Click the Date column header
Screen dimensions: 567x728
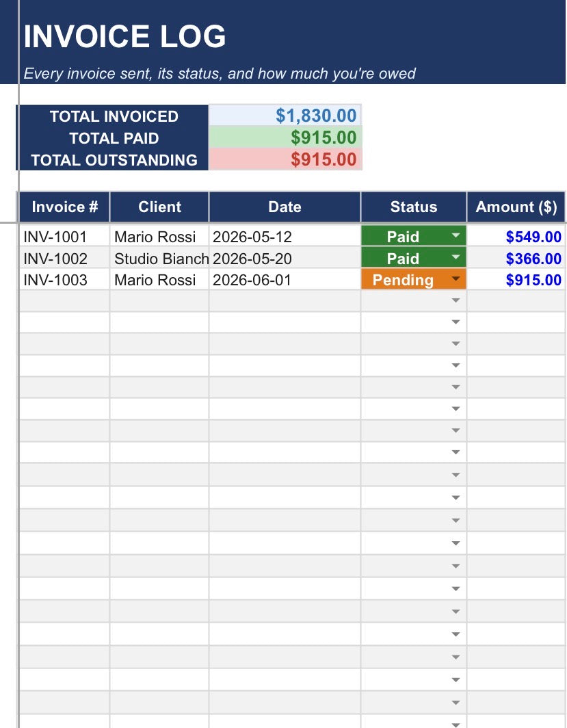pyautogui.click(x=285, y=207)
